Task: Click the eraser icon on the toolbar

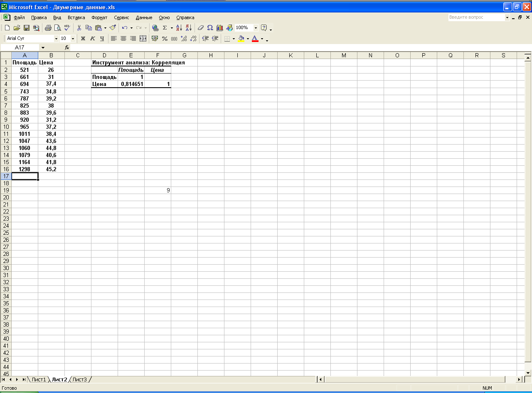Action: click(200, 28)
